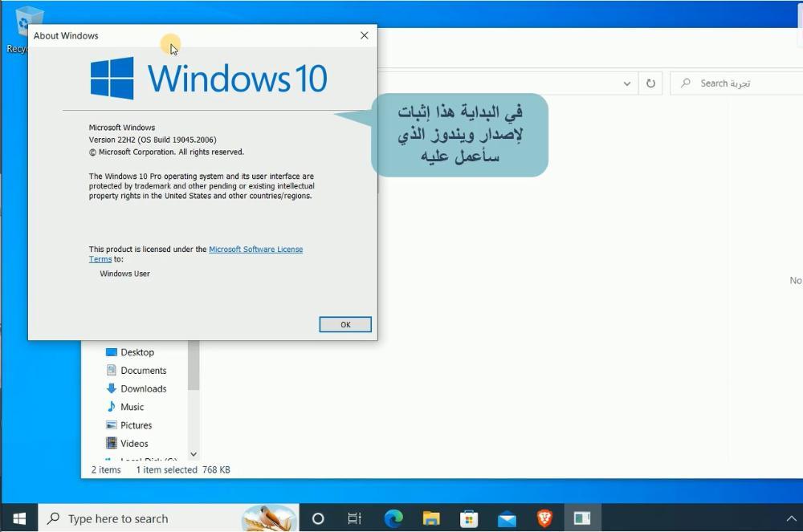Open the Microsoft Software License Terms link

[x=255, y=249]
